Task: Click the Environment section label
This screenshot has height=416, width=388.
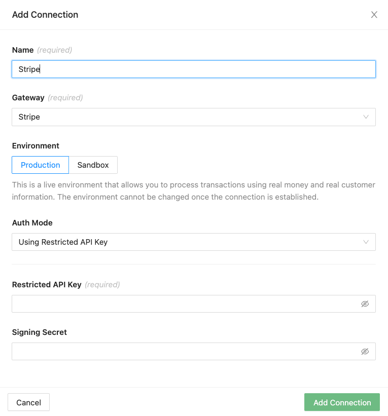Action: [35, 146]
